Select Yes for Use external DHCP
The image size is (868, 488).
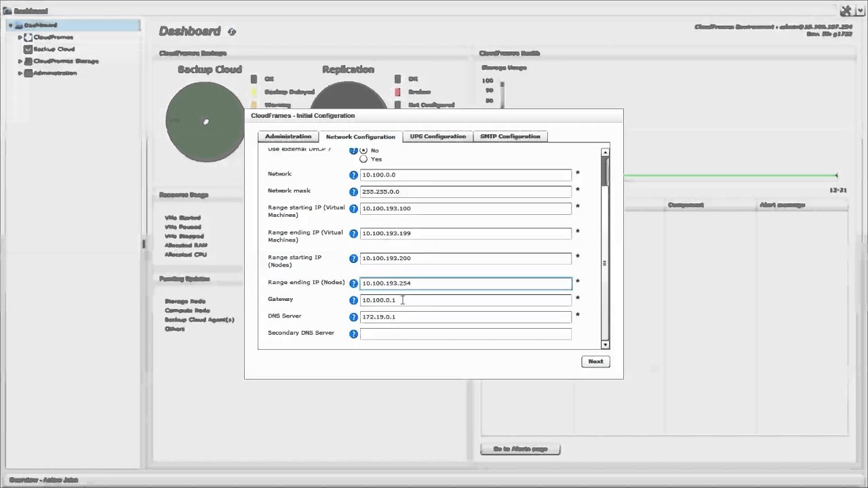click(x=363, y=159)
